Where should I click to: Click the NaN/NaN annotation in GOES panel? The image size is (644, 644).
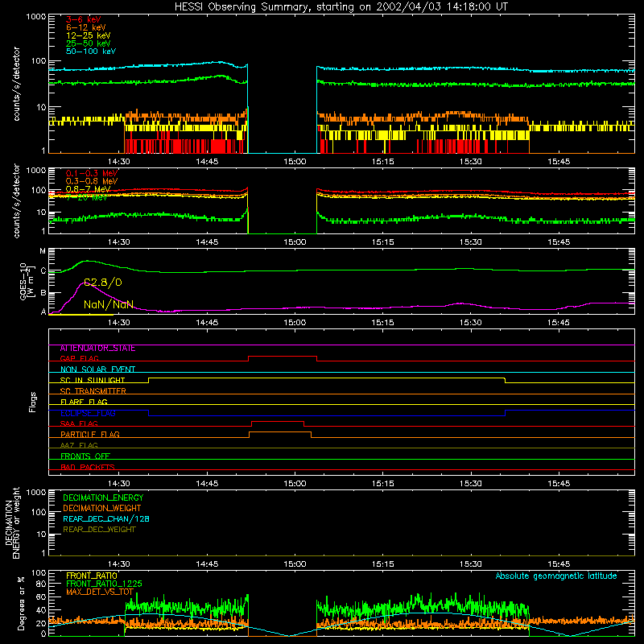pyautogui.click(x=109, y=304)
